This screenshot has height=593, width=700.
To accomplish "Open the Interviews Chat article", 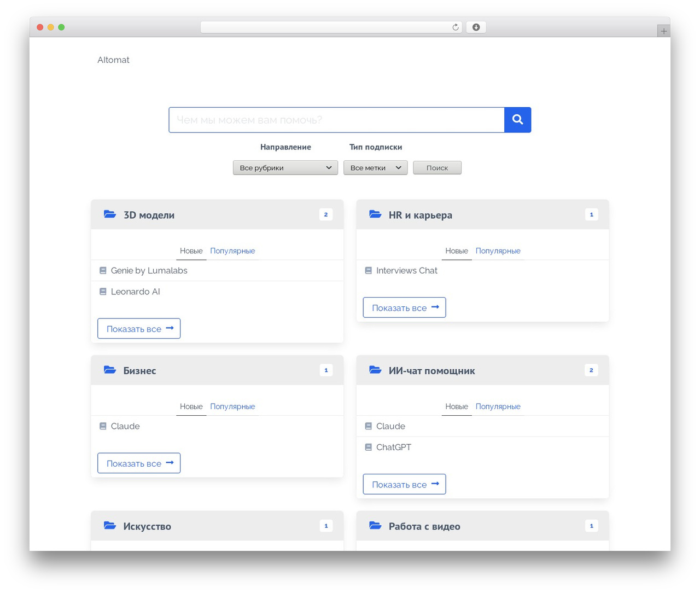I will pos(406,270).
